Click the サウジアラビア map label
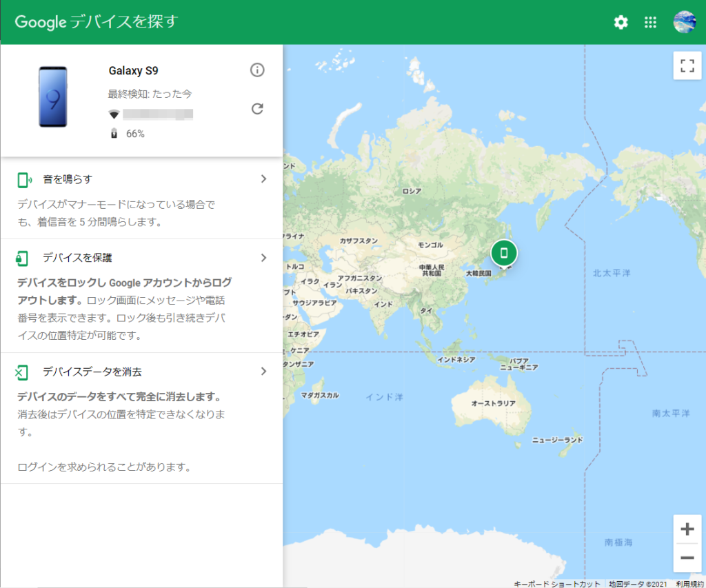The height and width of the screenshot is (588, 706). pyautogui.click(x=314, y=303)
